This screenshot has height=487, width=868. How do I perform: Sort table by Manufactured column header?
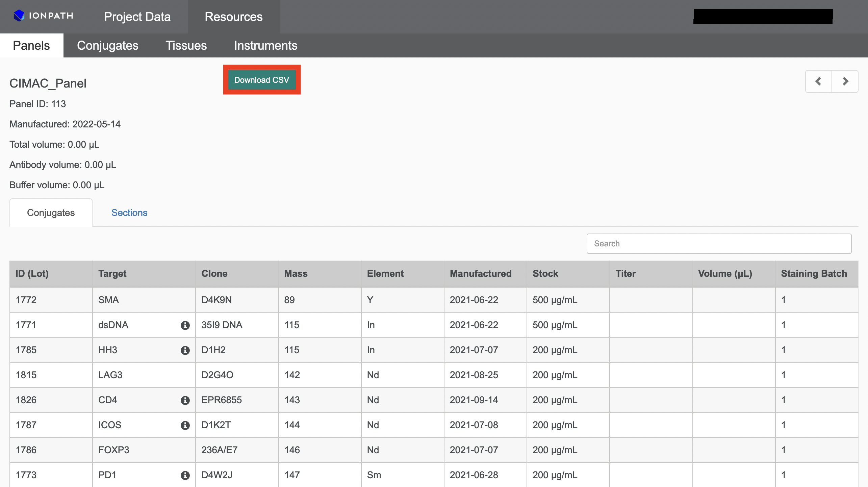480,273
